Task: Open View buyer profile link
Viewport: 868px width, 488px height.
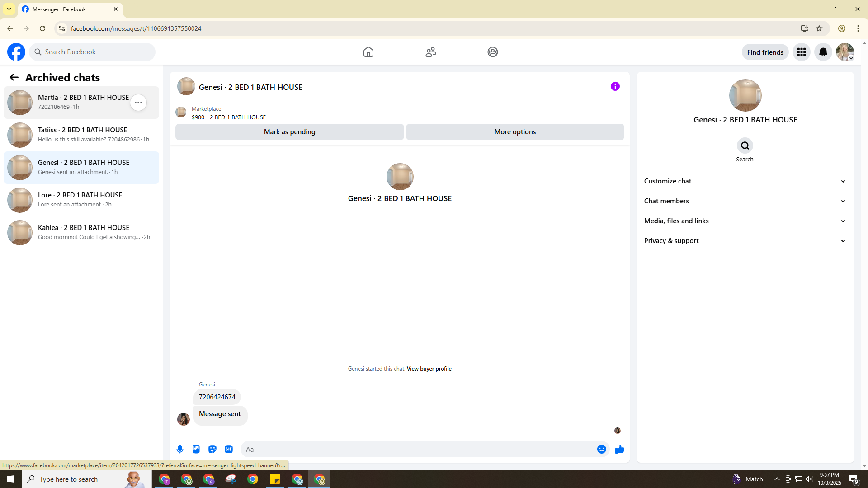Action: click(429, 369)
